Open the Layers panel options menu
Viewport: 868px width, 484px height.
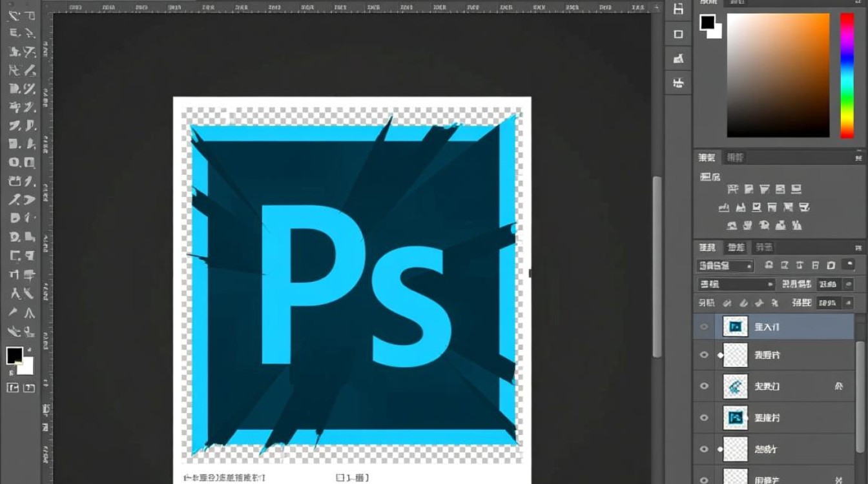coord(858,247)
